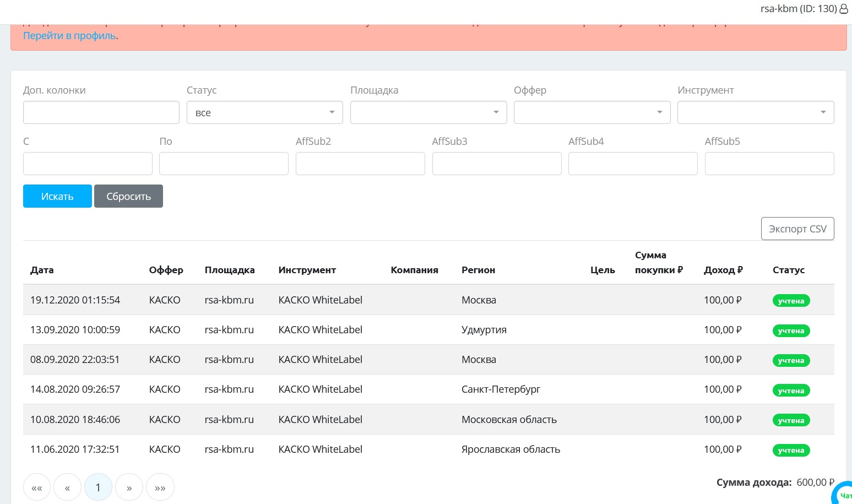Viewport: 852px width, 504px height.
Task: Expand the Площадка dropdown
Action: [428, 112]
